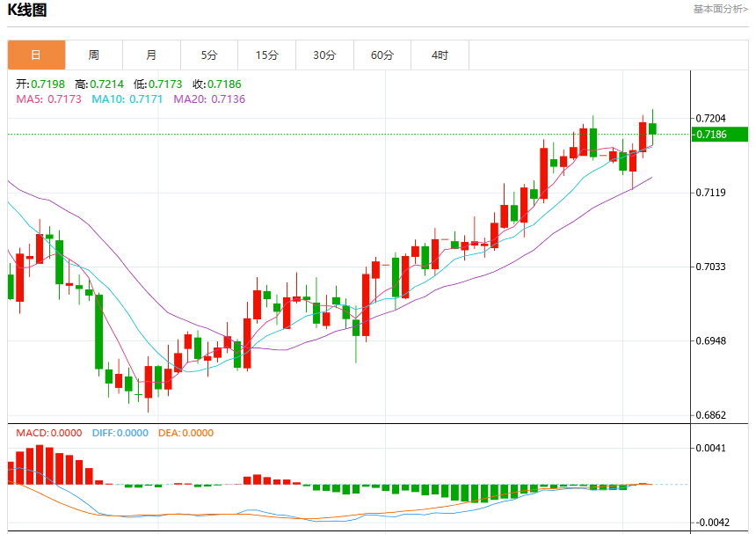Click the DEA: 0.0000 indicator label
The image size is (756, 534).
[x=185, y=433]
